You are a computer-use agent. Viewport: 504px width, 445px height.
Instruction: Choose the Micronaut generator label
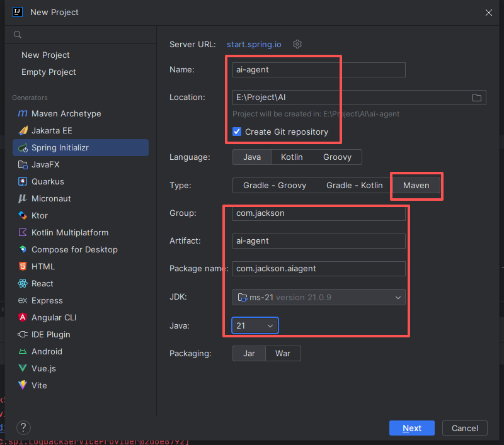[x=51, y=198]
